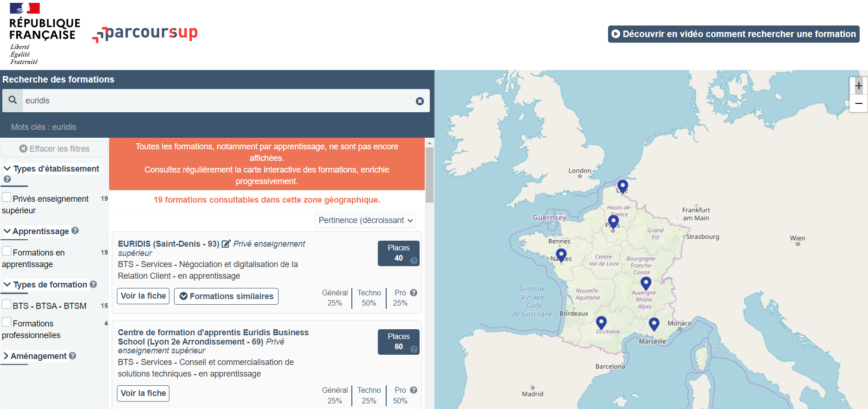Open help icon next to Pro 25%

pyautogui.click(x=414, y=293)
